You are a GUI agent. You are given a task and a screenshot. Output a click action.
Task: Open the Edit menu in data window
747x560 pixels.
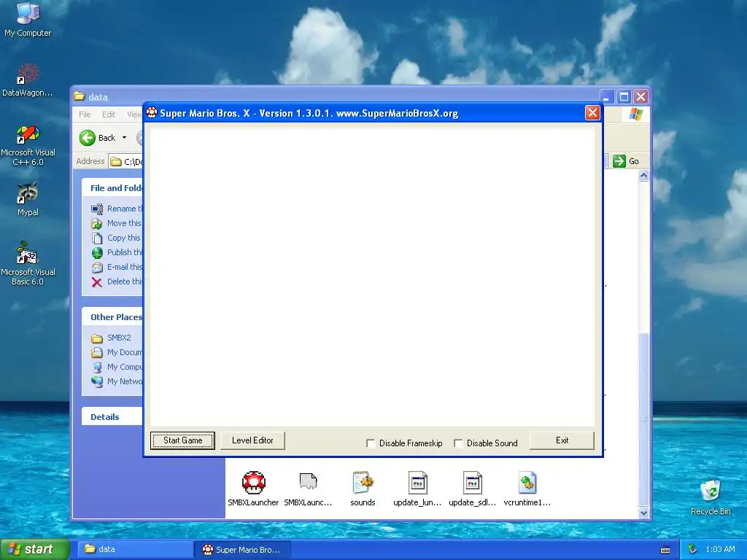pos(109,114)
